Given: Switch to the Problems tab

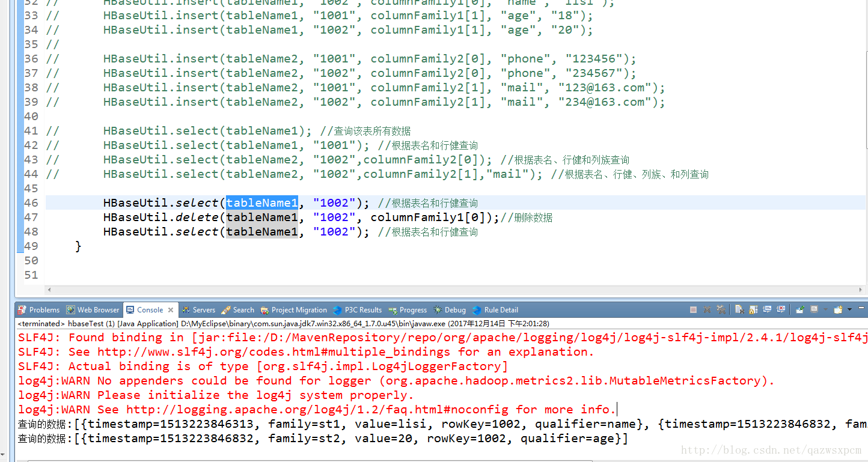Looking at the screenshot, I should [39, 310].
